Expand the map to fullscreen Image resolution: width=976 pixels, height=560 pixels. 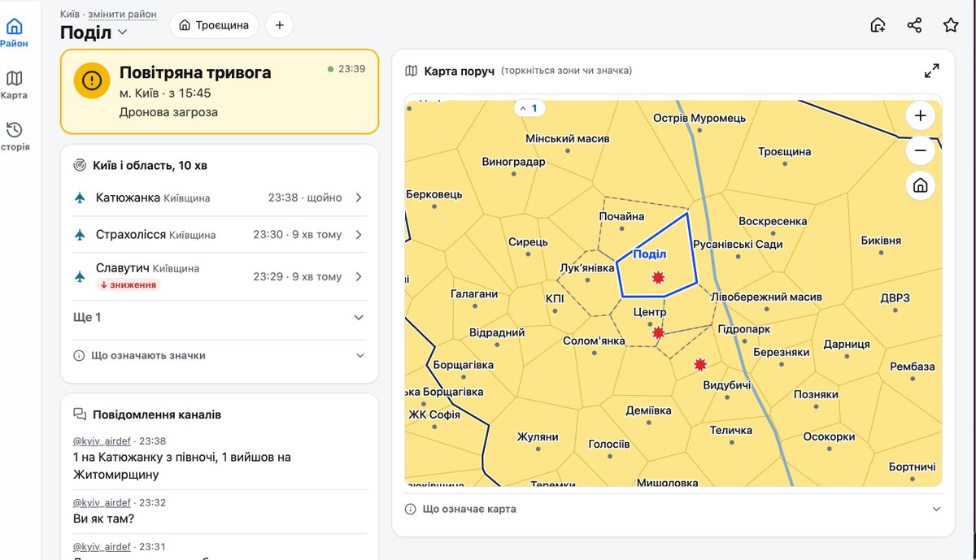932,71
